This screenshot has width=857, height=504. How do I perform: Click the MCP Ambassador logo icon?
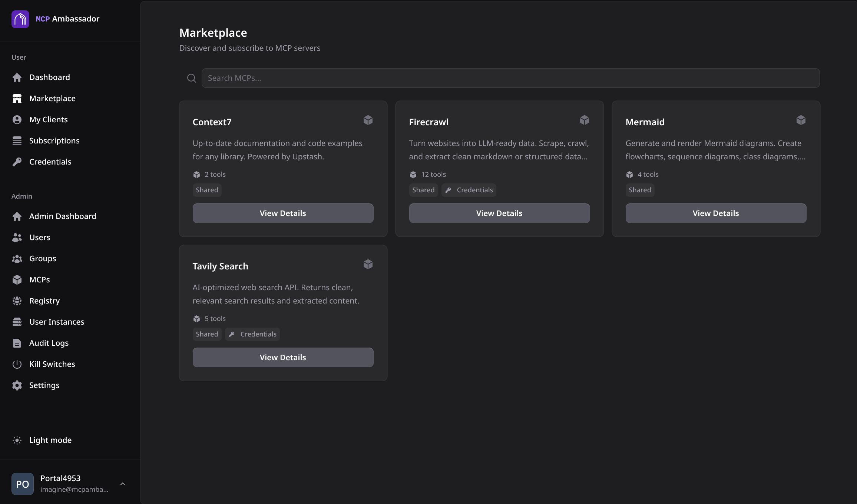tap(20, 19)
